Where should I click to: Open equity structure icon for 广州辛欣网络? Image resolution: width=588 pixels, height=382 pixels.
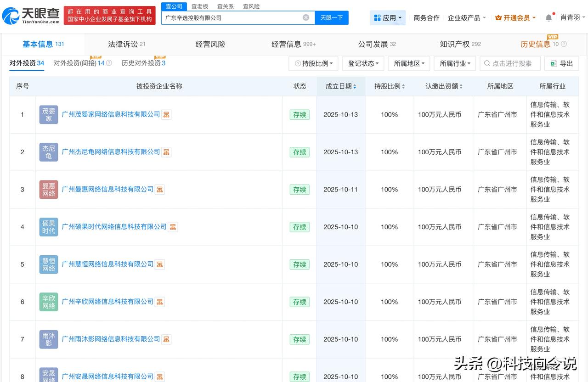160,302
